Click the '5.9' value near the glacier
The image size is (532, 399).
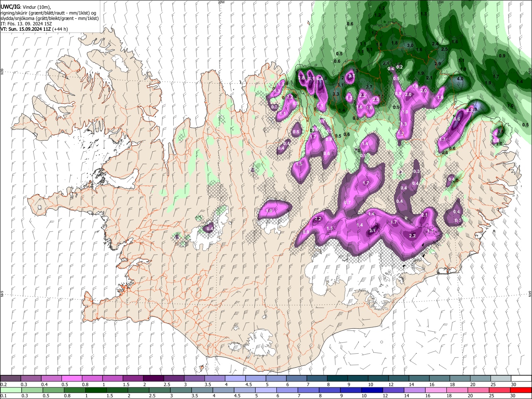coord(306,232)
